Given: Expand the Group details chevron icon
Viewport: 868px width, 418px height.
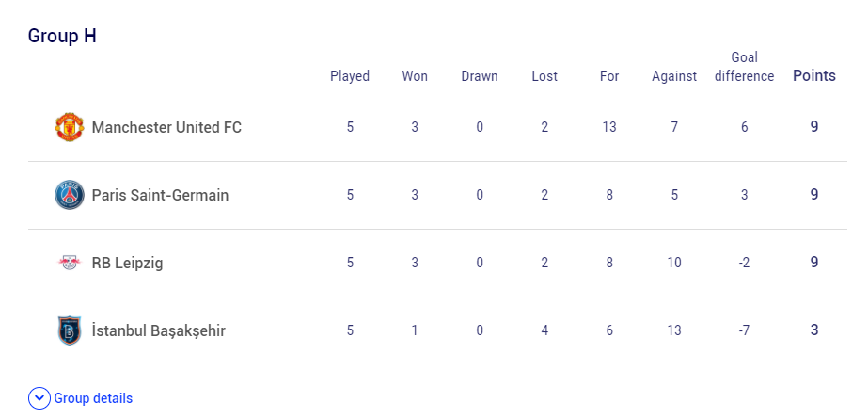Looking at the screenshot, I should pyautogui.click(x=39, y=398).
